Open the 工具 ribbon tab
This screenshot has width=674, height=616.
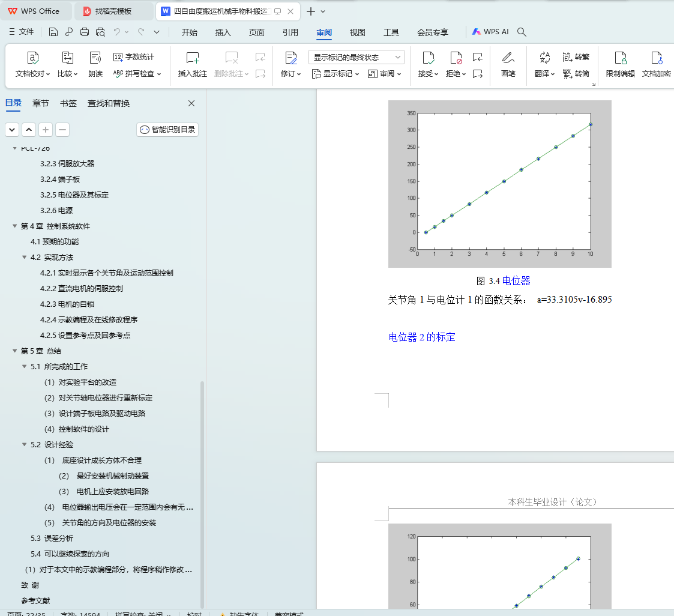[x=391, y=32]
